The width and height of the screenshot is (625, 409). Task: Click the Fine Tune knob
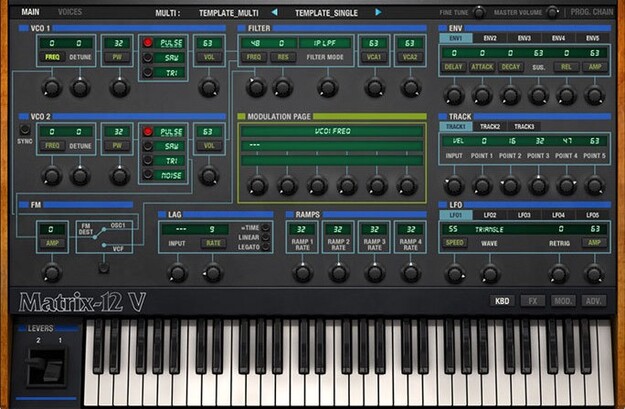click(479, 12)
